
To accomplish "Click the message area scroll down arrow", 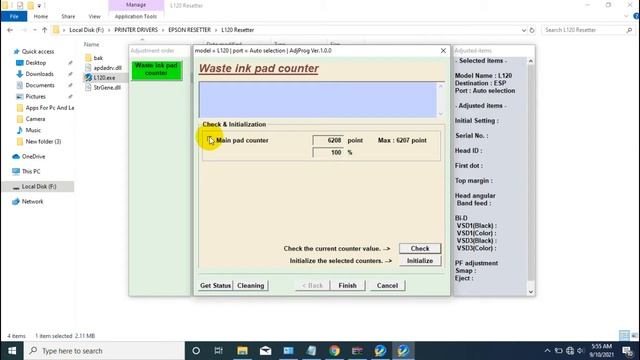I will point(440,114).
